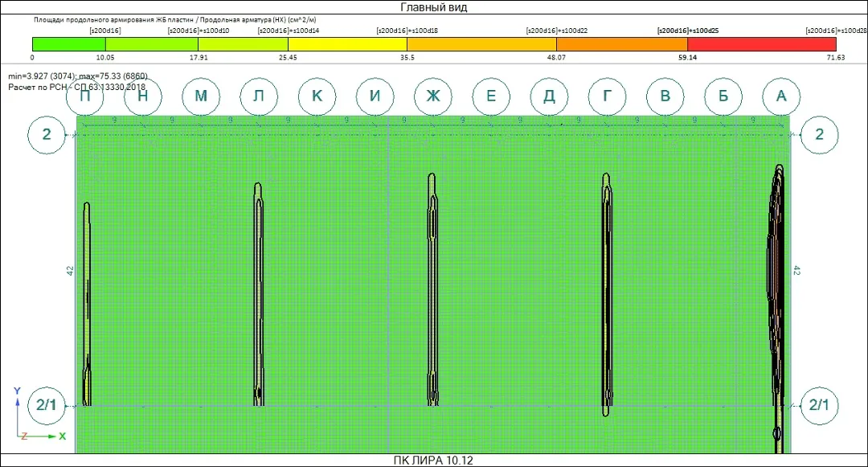
Task: Click row axis bubble 2 on right side
Action: coord(819,134)
